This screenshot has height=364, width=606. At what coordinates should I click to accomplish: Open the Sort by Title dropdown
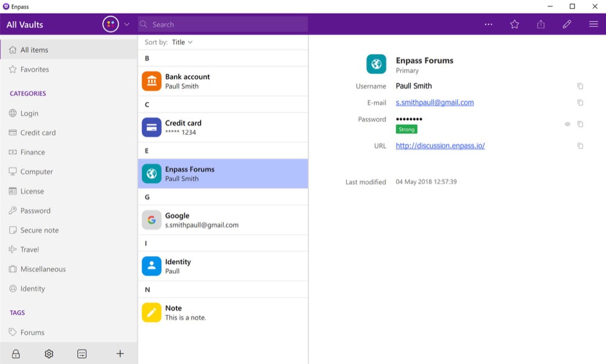click(182, 42)
